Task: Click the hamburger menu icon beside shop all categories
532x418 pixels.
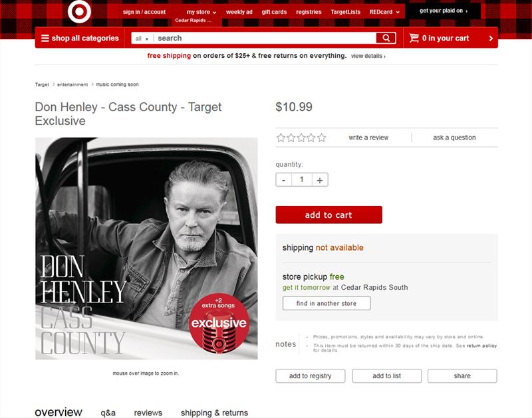Action: [45, 39]
